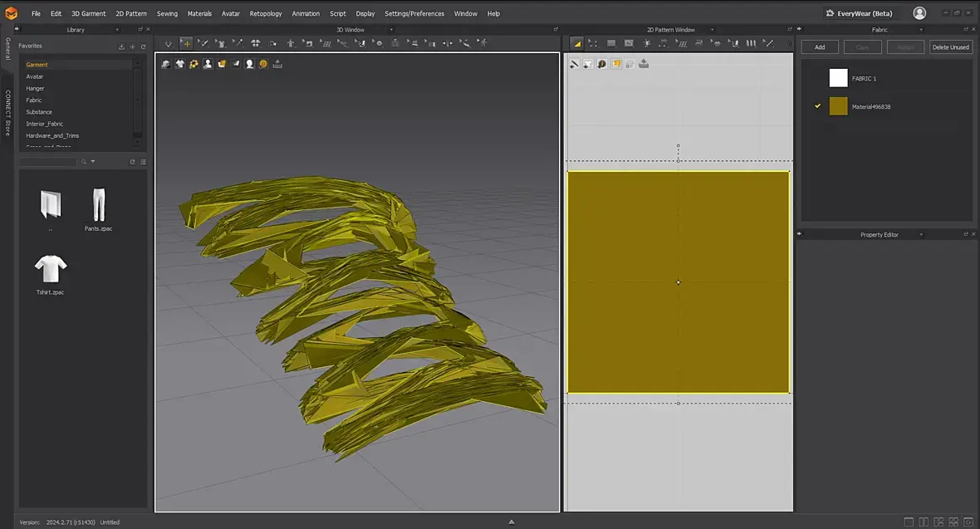Click the Simulate arrow icon in 3D toolbar

169,43
